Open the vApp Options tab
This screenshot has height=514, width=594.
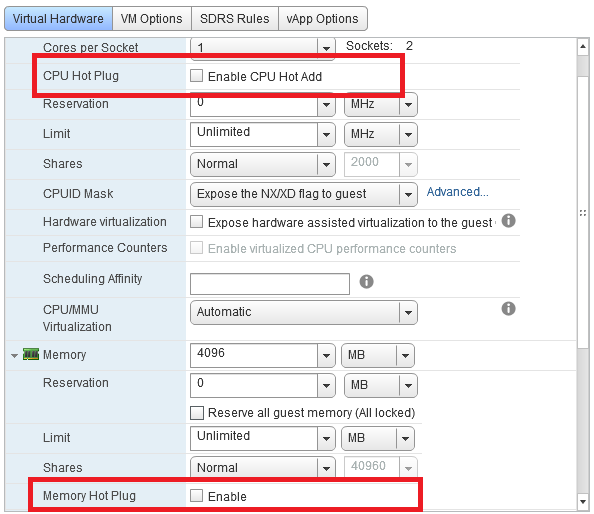coord(322,19)
